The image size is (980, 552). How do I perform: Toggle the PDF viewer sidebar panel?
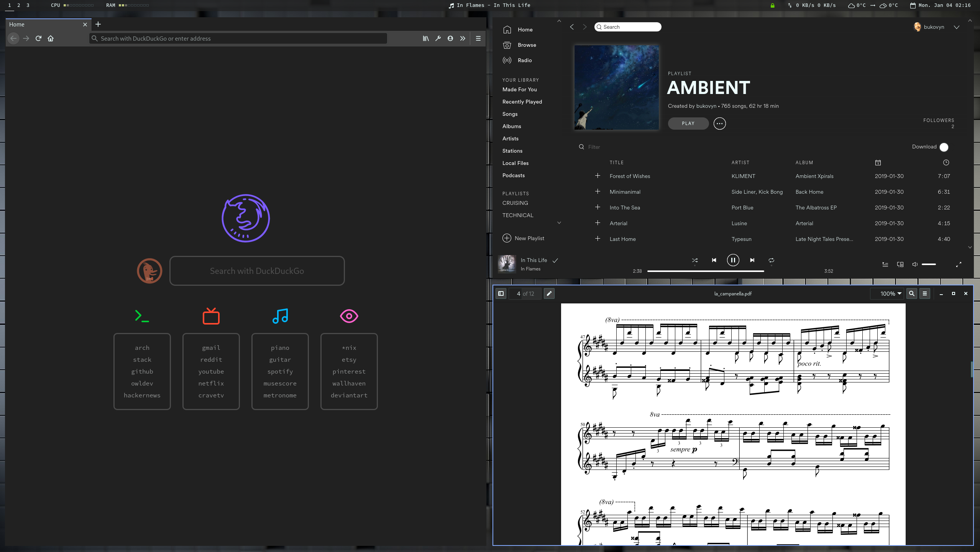tap(501, 293)
